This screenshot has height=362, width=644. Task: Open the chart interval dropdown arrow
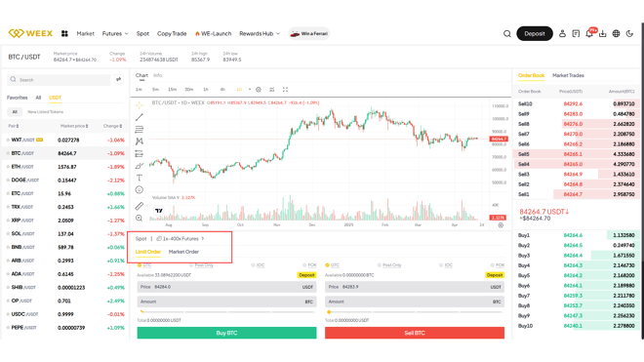(x=249, y=89)
